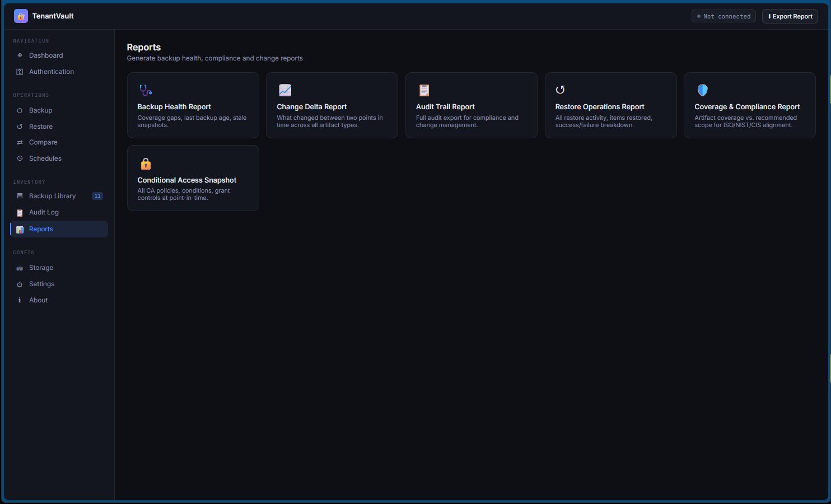
Task: Select the Storage label in sidebar
Action: [x=41, y=268]
